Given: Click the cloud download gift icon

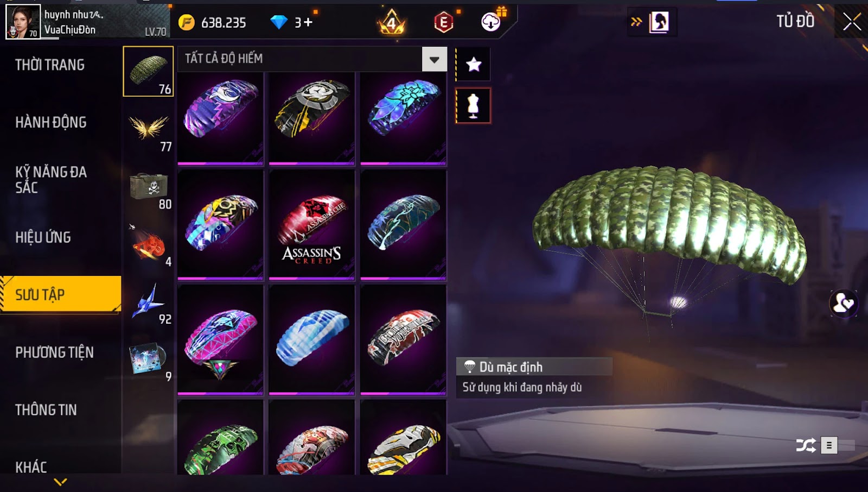Looking at the screenshot, I should (x=492, y=21).
